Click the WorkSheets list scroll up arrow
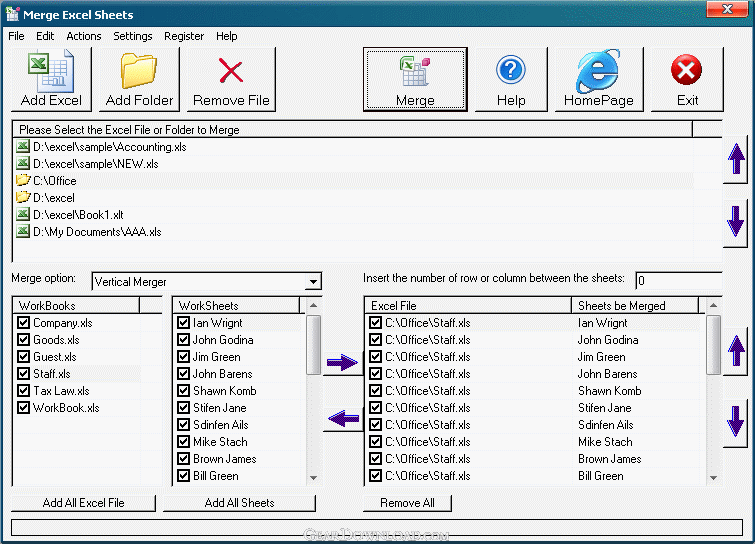755x544 pixels. pos(313,305)
